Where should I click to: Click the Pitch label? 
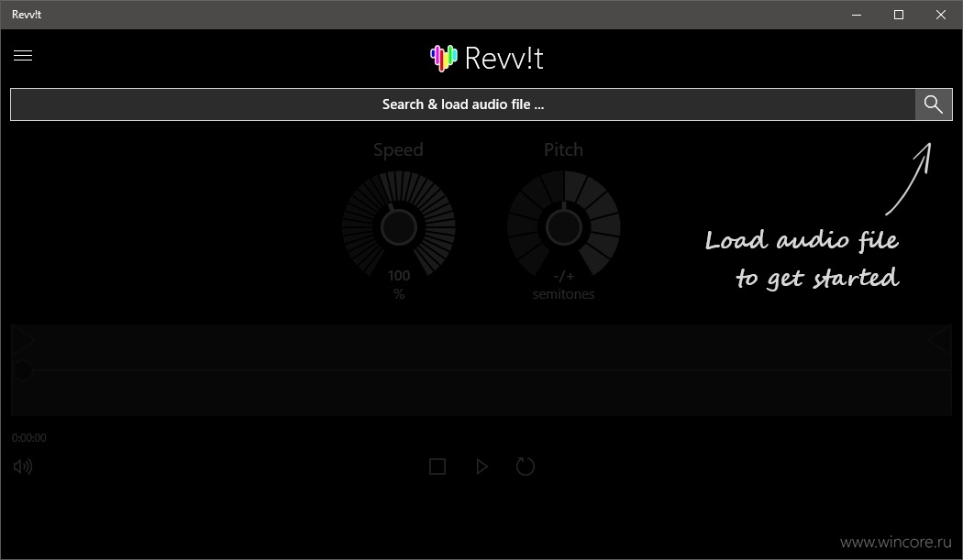(x=563, y=149)
